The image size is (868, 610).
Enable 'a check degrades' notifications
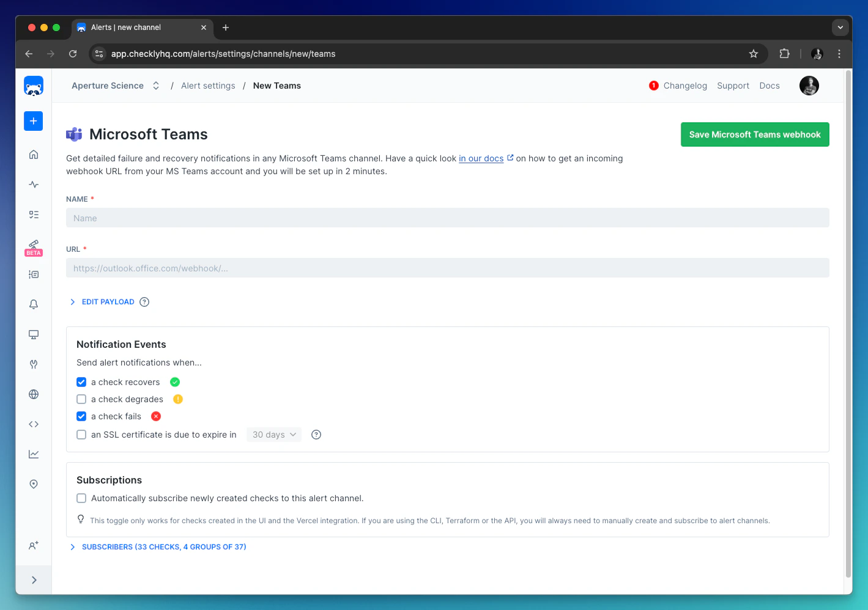click(81, 399)
